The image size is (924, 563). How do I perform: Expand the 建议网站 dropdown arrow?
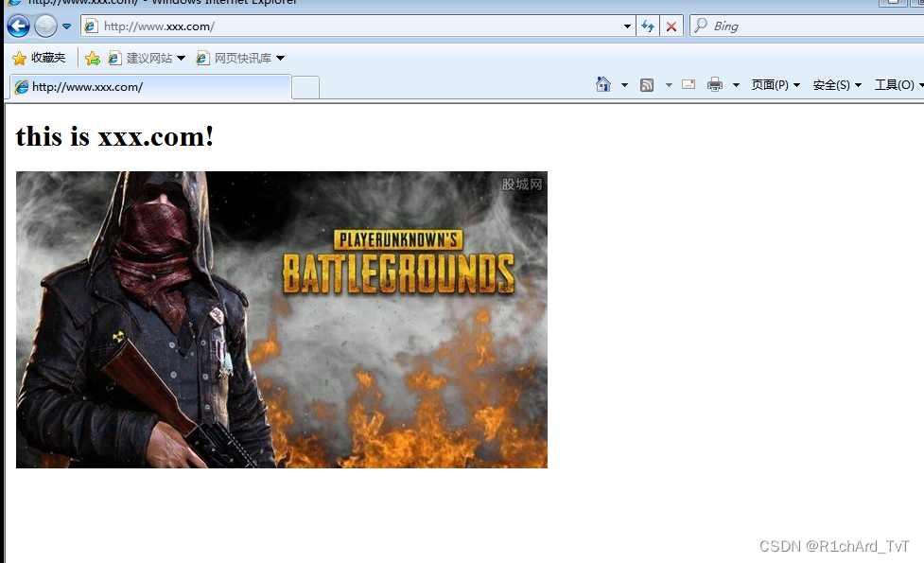(x=181, y=58)
